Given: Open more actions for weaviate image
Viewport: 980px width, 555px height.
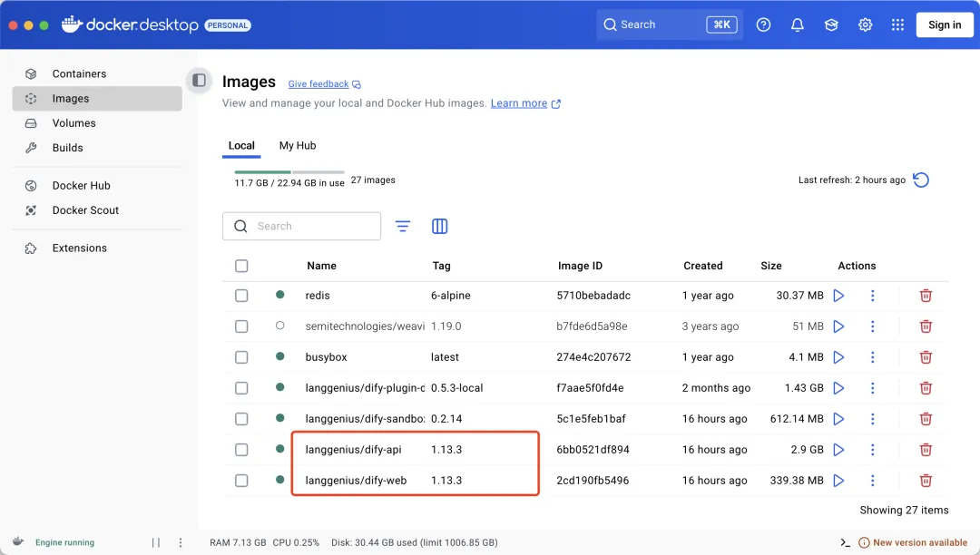Looking at the screenshot, I should click(x=873, y=326).
